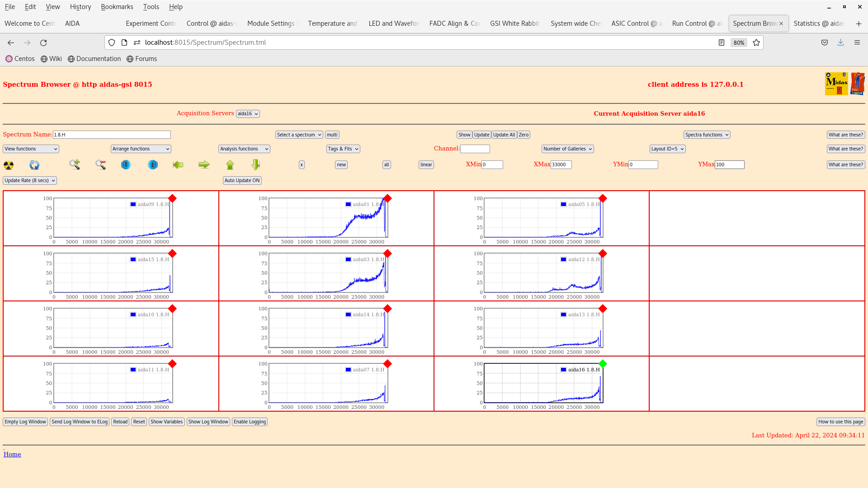
Task: Open the Bookmarks menu
Action: tap(117, 7)
